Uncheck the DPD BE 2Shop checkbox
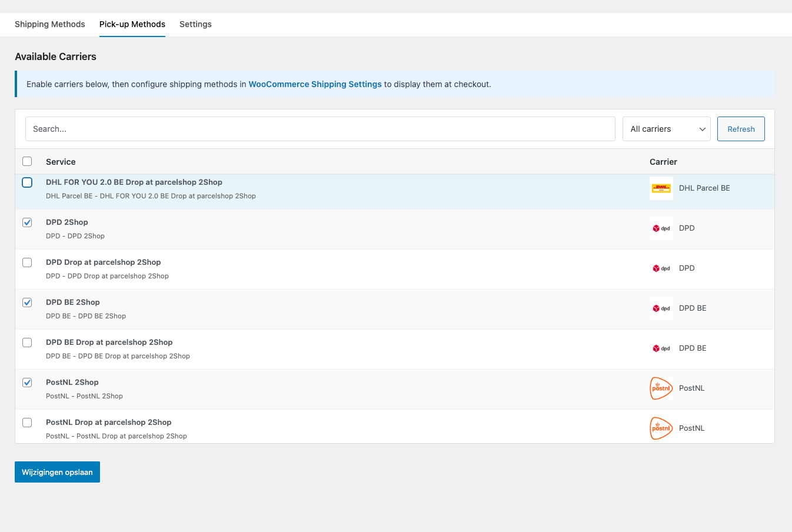Viewport: 792px width, 532px height. [x=27, y=302]
